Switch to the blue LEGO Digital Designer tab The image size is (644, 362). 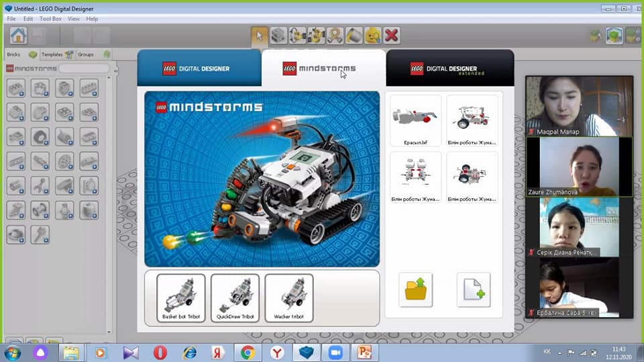199,69
